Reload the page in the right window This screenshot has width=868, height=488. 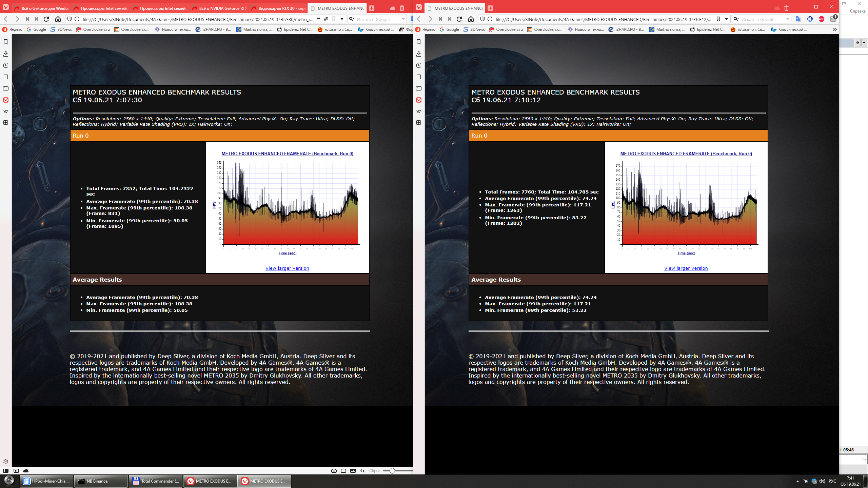coord(459,19)
